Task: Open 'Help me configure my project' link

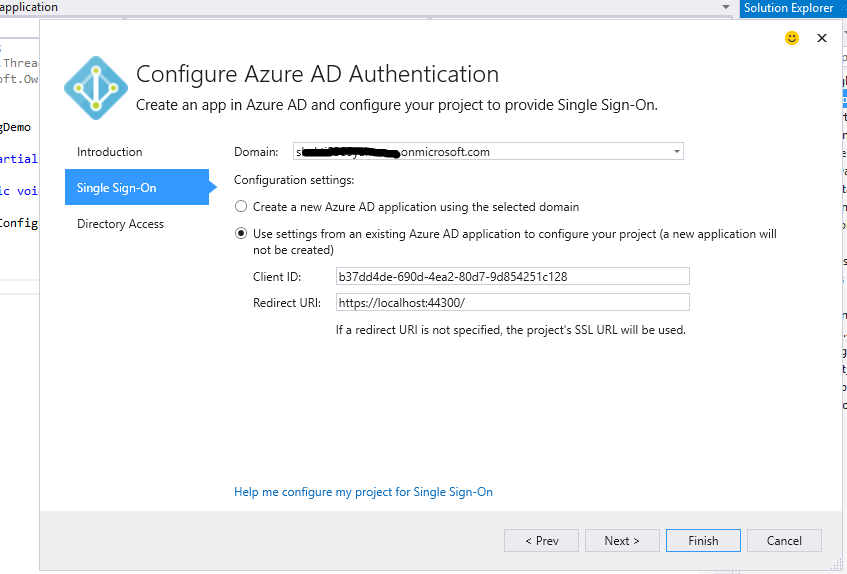Action: click(x=363, y=492)
